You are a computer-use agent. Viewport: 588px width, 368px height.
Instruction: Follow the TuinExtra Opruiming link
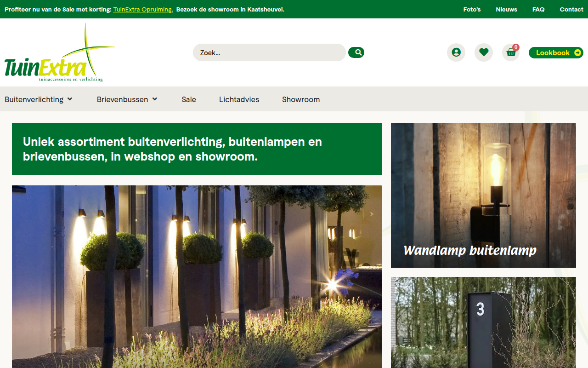pyautogui.click(x=143, y=9)
